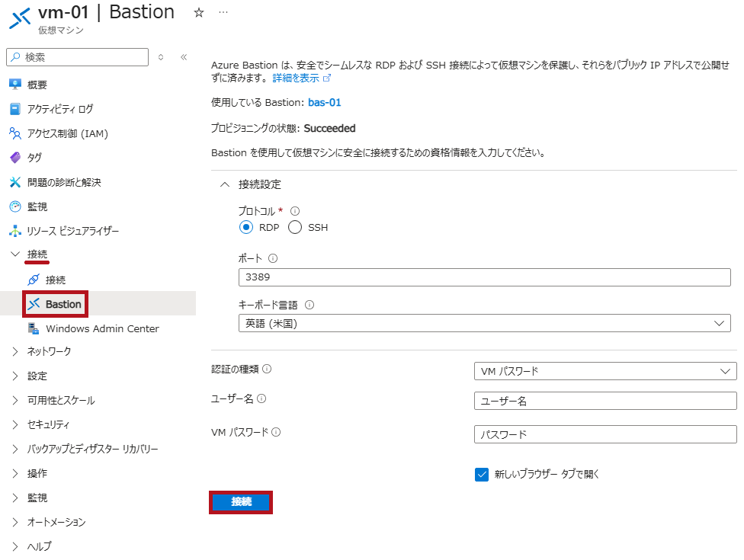Open the キーボード言語 dropdown 英語 (米国)
This screenshot has width=744, height=560.
[485, 323]
